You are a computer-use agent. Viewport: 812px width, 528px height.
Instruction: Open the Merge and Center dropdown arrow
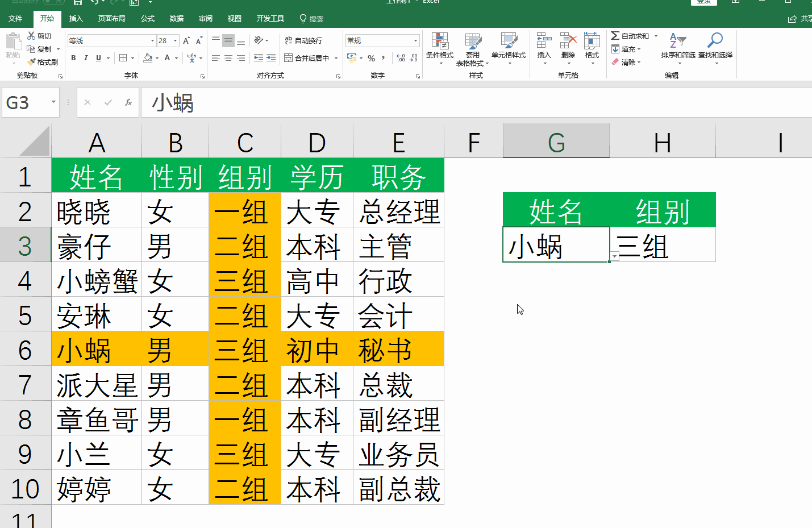click(336, 58)
